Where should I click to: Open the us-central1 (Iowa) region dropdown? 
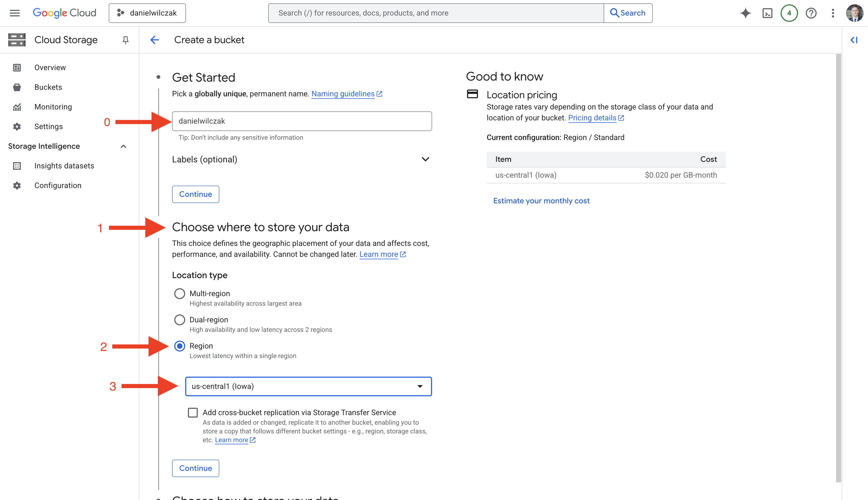[308, 386]
